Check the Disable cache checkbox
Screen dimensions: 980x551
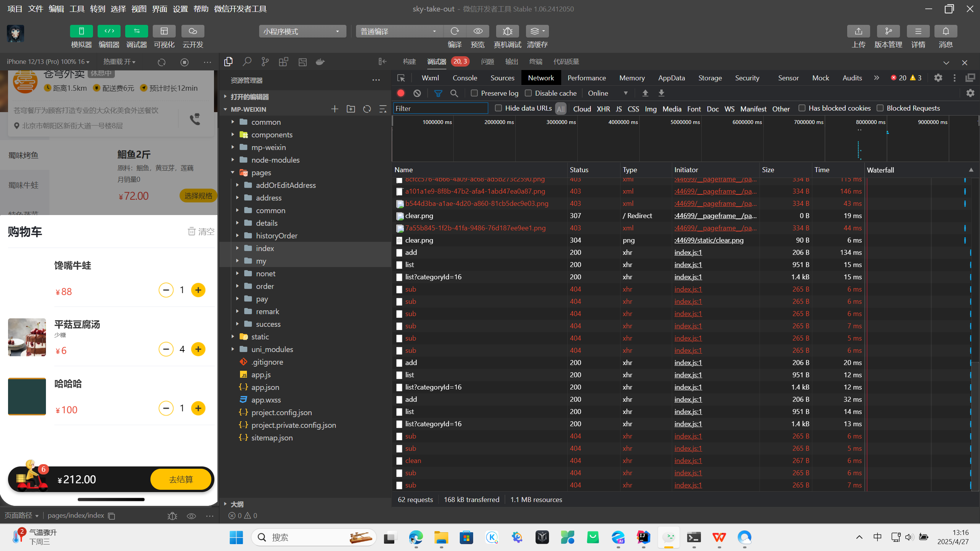[x=528, y=93]
